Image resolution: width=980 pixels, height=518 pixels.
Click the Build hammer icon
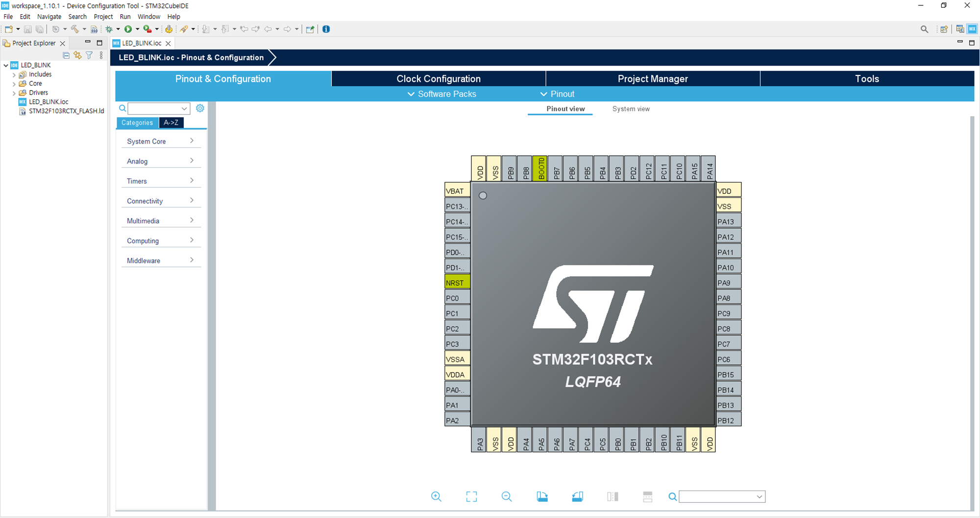pos(75,29)
